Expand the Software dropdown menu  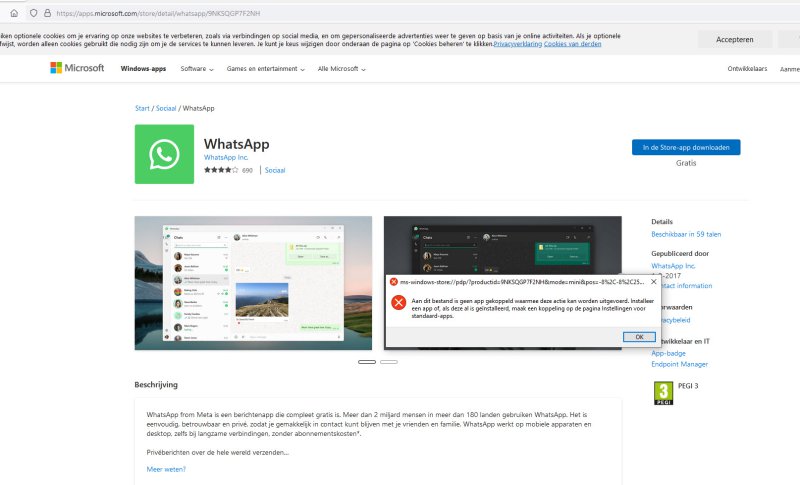point(197,69)
